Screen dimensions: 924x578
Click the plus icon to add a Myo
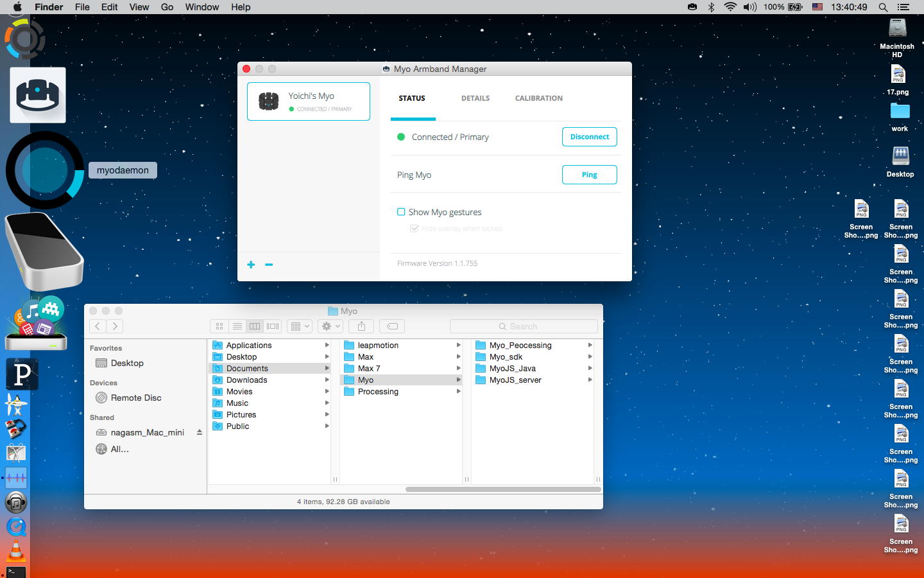251,265
